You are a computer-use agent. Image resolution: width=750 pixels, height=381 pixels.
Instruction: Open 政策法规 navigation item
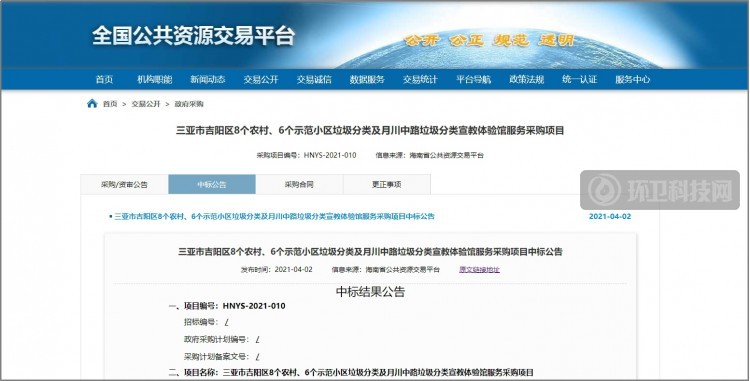(x=526, y=79)
